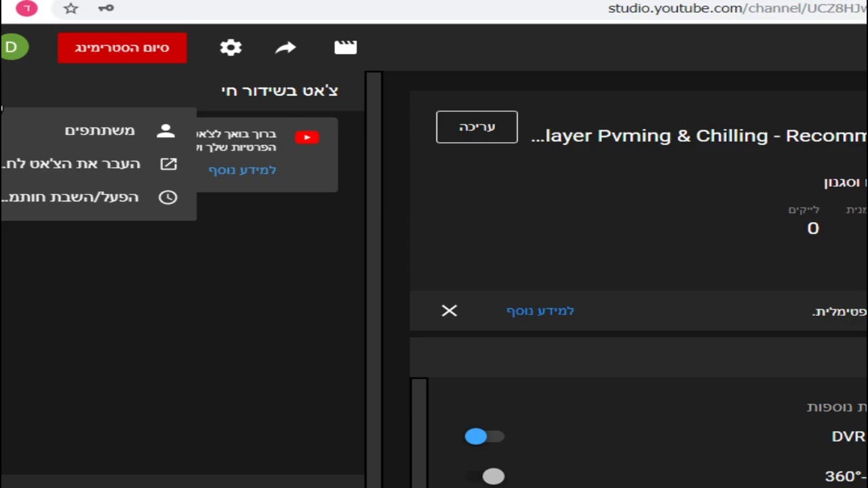Click the person icon beside משתתפים
Screen dimensions: 868x488
tap(166, 131)
